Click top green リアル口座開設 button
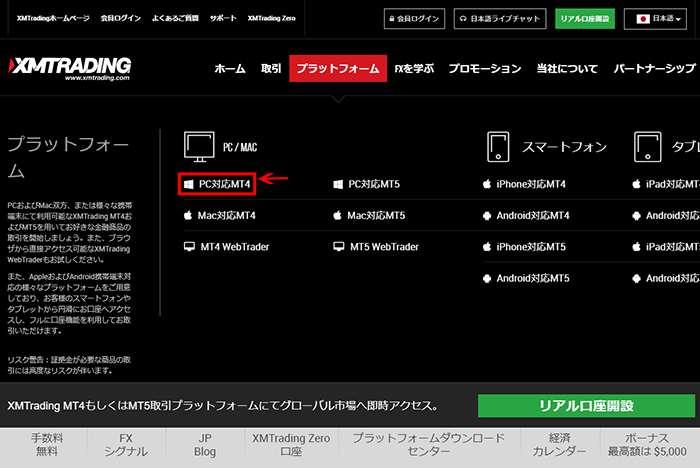The height and width of the screenshot is (468, 700). [x=585, y=19]
